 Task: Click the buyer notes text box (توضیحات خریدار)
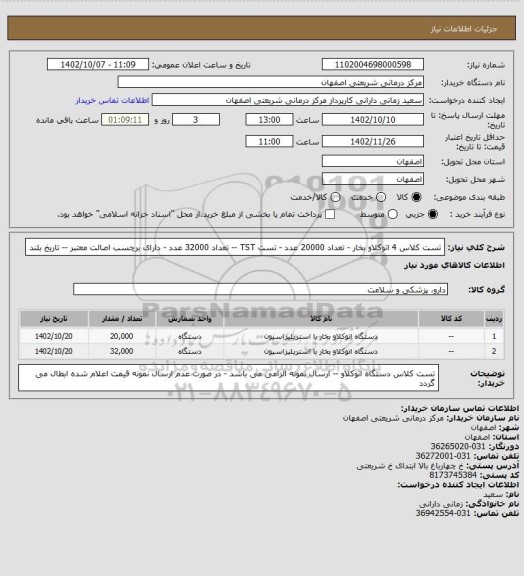228,378
